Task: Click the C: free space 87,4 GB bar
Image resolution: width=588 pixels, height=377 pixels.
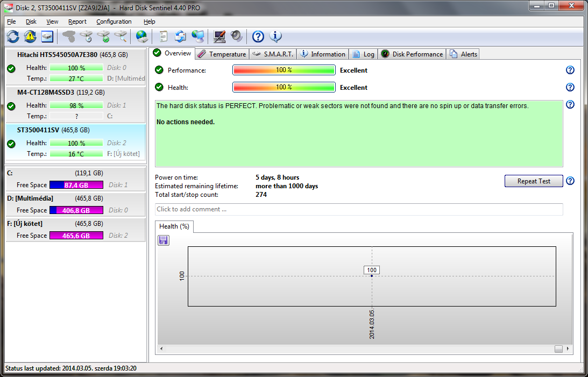Action: [x=76, y=185]
